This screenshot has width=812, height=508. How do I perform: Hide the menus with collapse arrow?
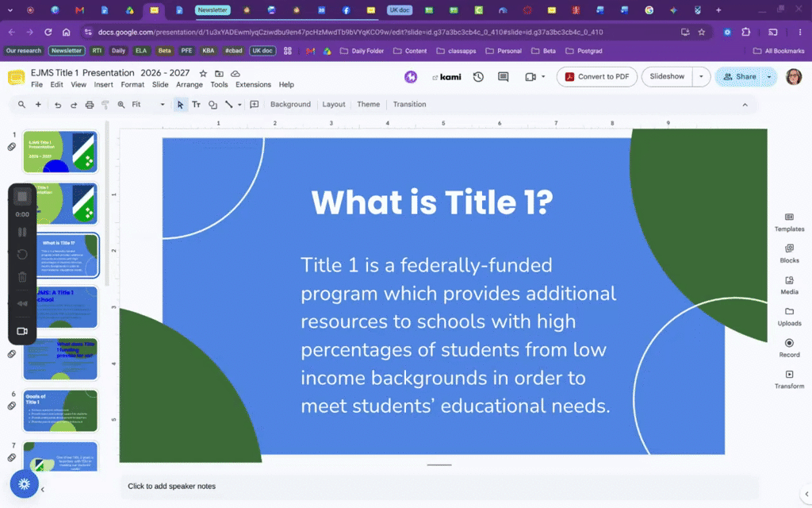(x=745, y=105)
